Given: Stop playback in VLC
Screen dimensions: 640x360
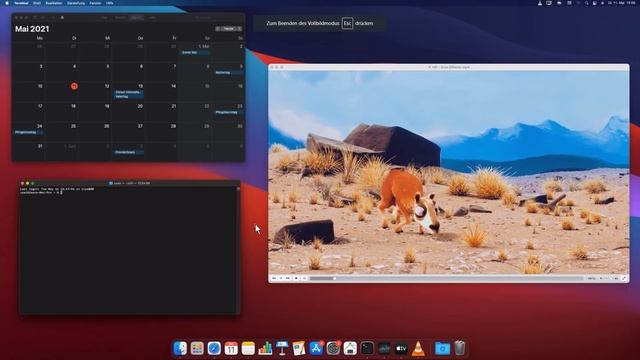Looking at the screenshot, I should (x=296, y=278).
